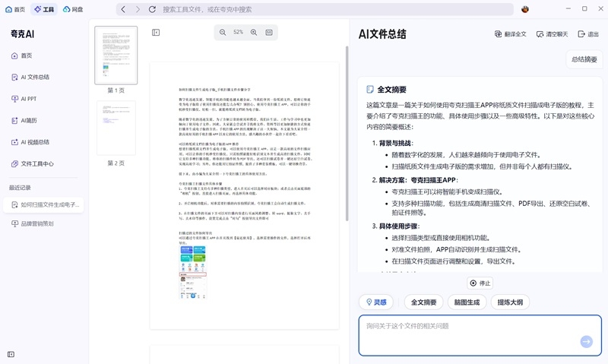Click the 52% zoom level value
This screenshot has width=608, height=364.
tap(238, 32)
